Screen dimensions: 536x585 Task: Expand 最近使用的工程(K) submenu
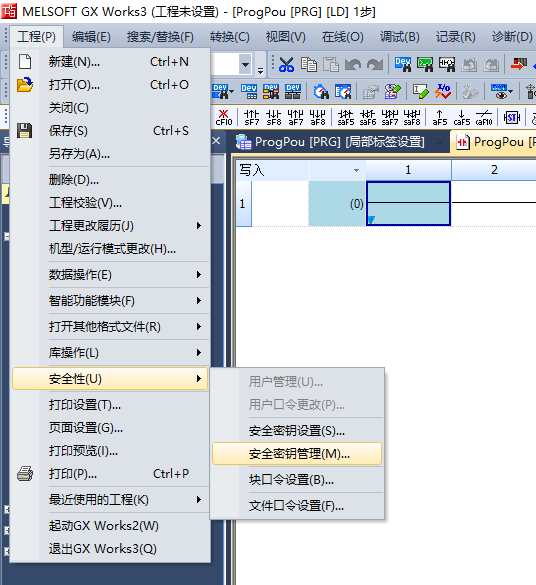tap(110, 500)
